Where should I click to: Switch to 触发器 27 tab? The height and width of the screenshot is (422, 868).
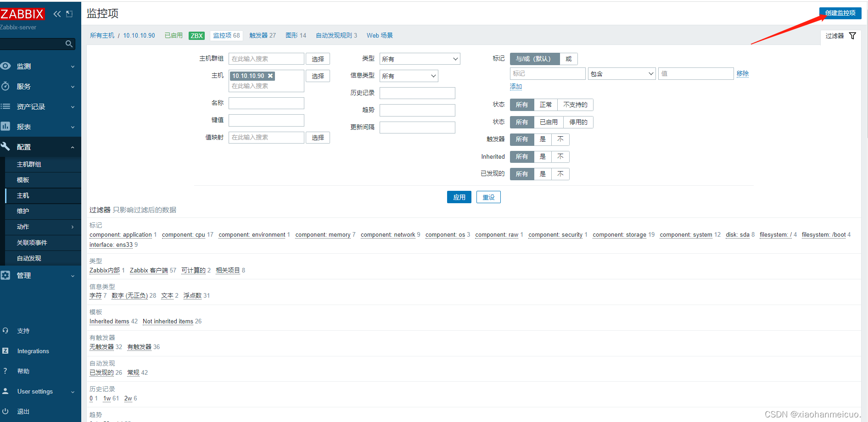point(263,35)
